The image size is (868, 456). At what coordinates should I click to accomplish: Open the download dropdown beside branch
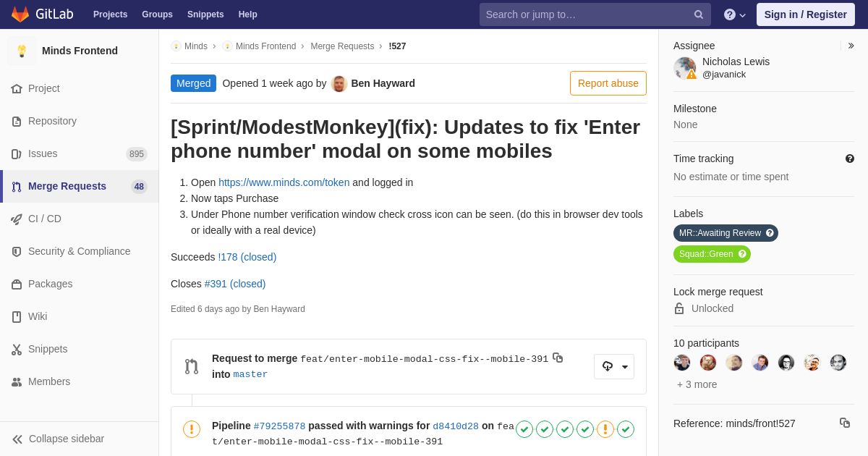tap(614, 366)
